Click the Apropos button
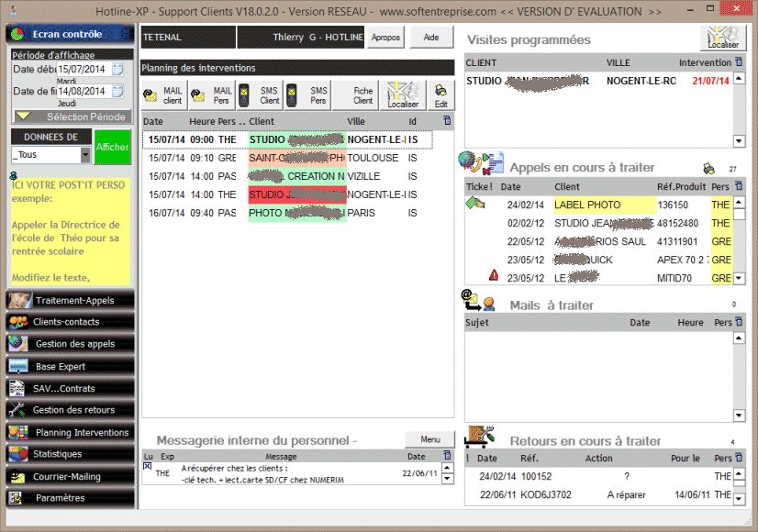 [x=385, y=38]
